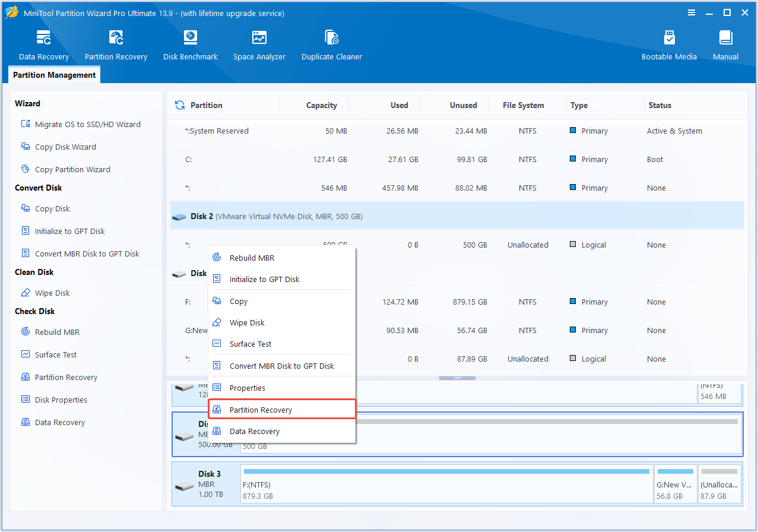Open Partition Recovery in top toolbar
The image size is (758, 532).
tap(116, 45)
